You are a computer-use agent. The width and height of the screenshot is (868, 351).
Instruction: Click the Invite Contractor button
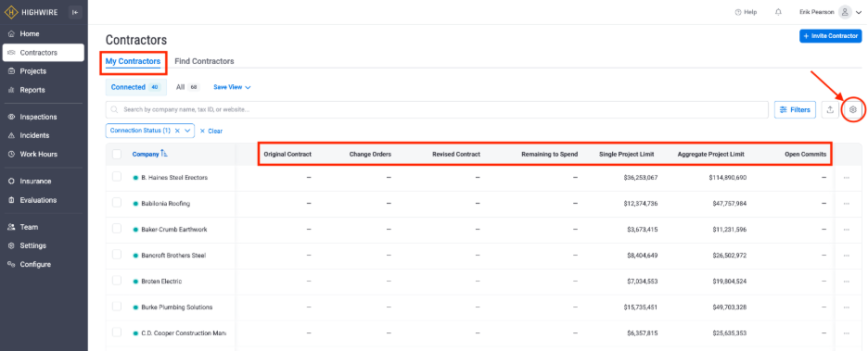point(830,36)
